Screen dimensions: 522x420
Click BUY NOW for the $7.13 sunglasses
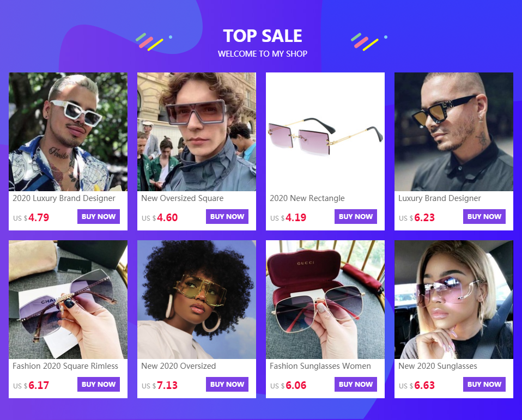click(x=227, y=385)
